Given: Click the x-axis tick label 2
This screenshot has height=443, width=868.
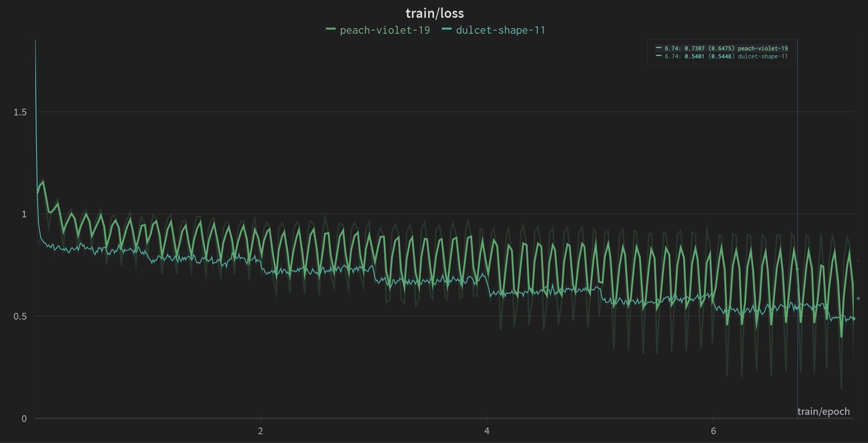Looking at the screenshot, I should coord(260,431).
